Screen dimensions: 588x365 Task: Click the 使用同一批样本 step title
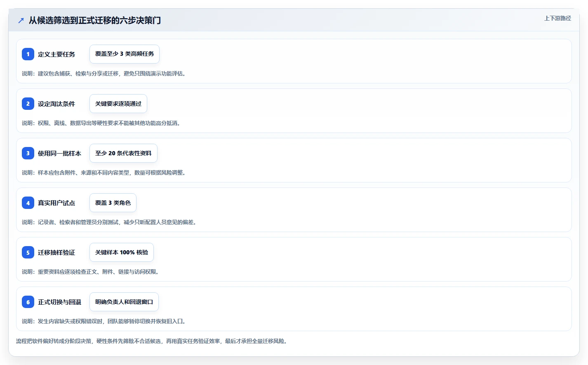coord(59,153)
